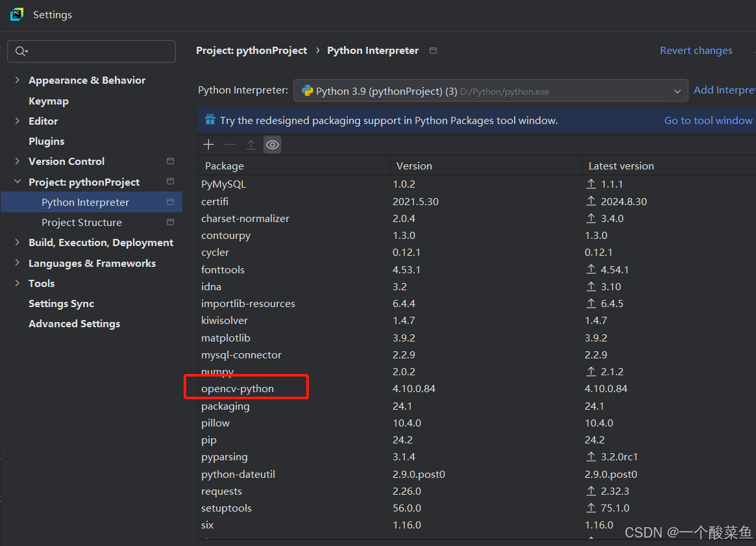
Task: Click the upgrade arrow for pyparsing 3.2.0rc1
Action: [x=591, y=456]
